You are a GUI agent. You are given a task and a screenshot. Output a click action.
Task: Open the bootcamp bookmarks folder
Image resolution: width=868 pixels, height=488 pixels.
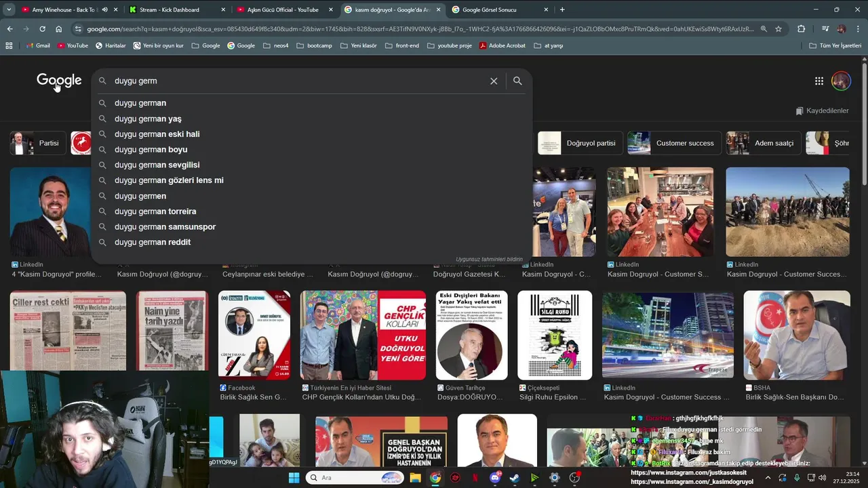click(x=315, y=45)
